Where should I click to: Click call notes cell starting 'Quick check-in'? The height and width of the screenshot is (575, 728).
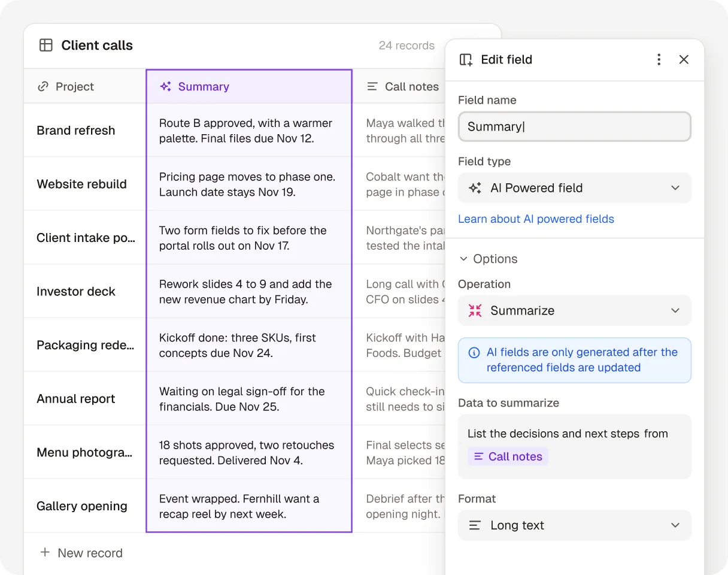point(400,399)
